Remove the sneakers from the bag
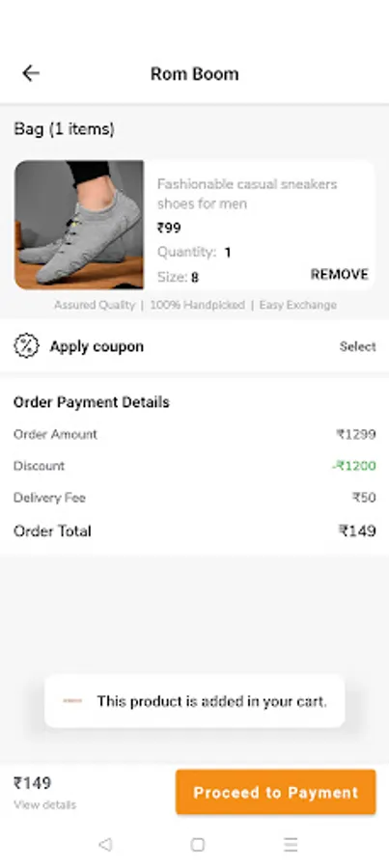The width and height of the screenshot is (389, 868). coord(339,275)
